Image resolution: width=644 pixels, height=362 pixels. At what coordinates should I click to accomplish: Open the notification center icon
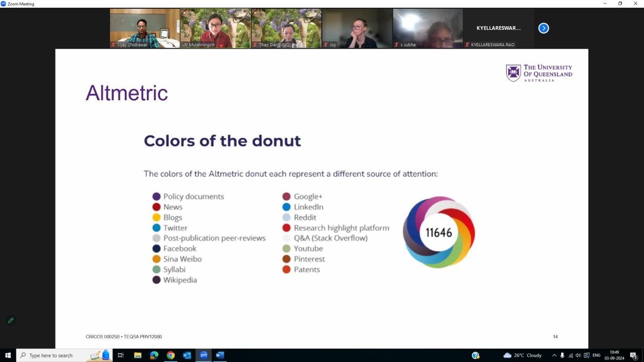point(634,355)
